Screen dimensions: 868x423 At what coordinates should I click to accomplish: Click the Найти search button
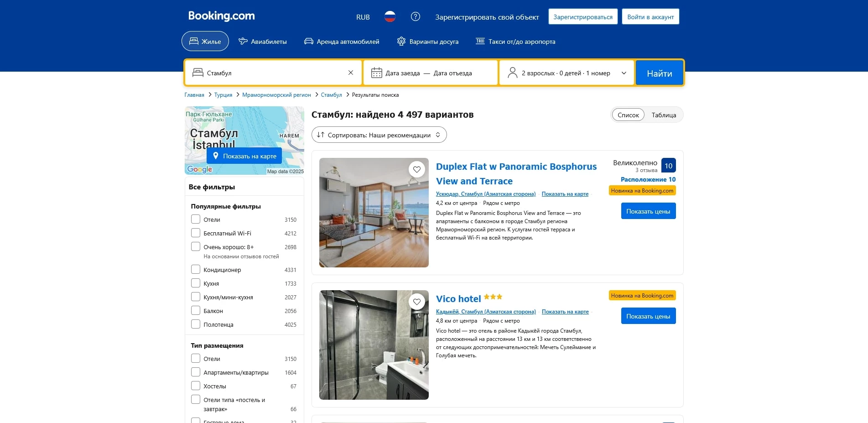point(659,73)
